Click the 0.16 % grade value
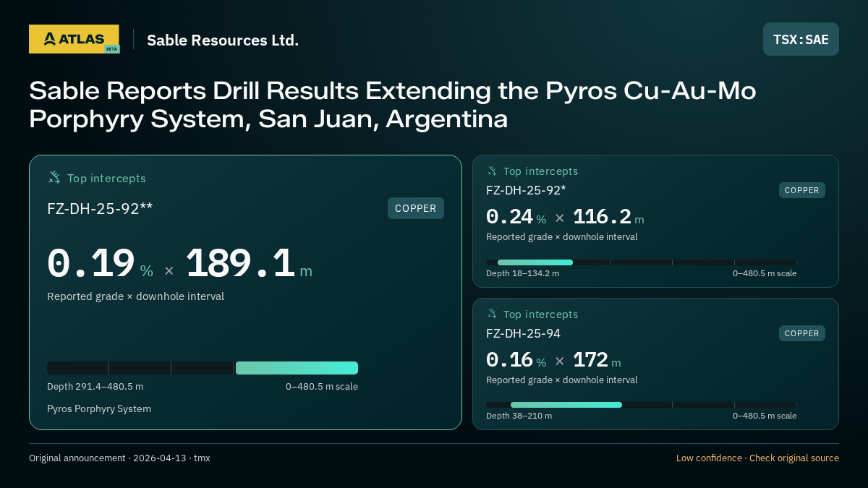This screenshot has height=488, width=868. [x=516, y=360]
